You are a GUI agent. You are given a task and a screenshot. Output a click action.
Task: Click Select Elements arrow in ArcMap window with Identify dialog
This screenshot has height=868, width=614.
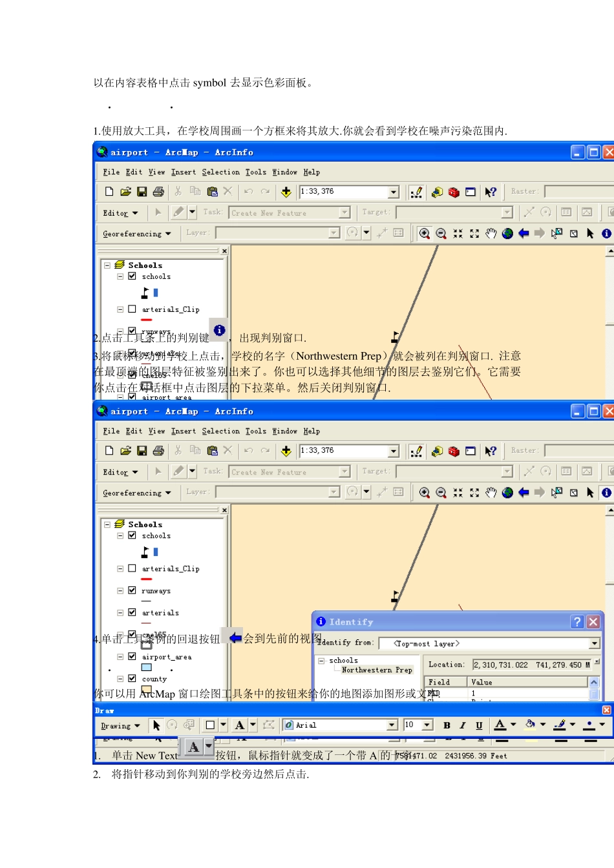coord(590,492)
